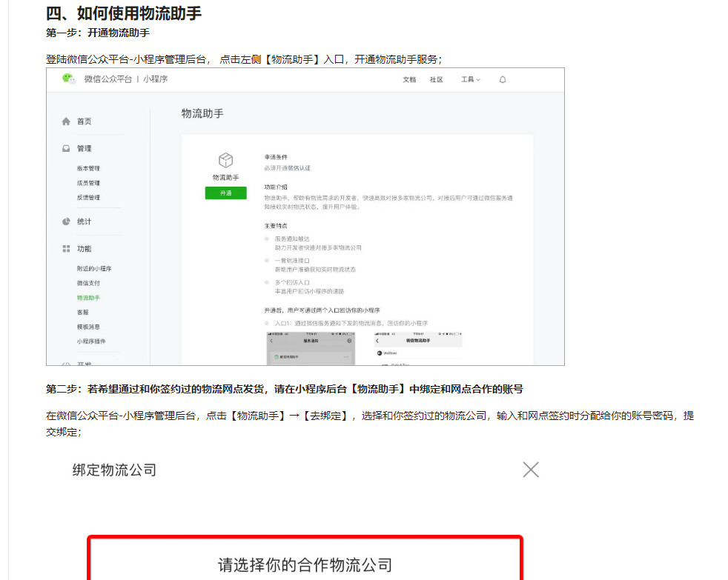Screen dimensions: 728x580
Task: Close the 绑定物流公司 dialog with the X
Action: pyautogui.click(x=531, y=470)
